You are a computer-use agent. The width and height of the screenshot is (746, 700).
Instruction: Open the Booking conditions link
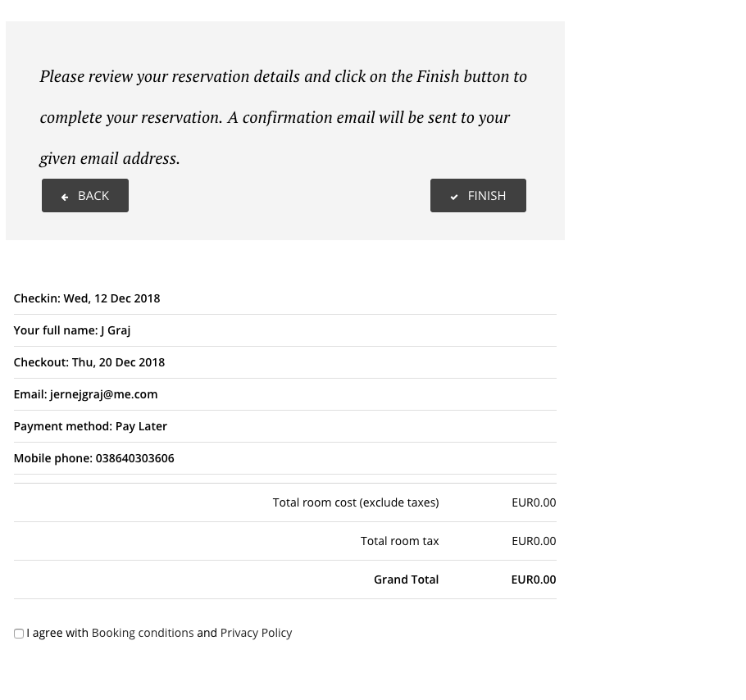coord(143,633)
